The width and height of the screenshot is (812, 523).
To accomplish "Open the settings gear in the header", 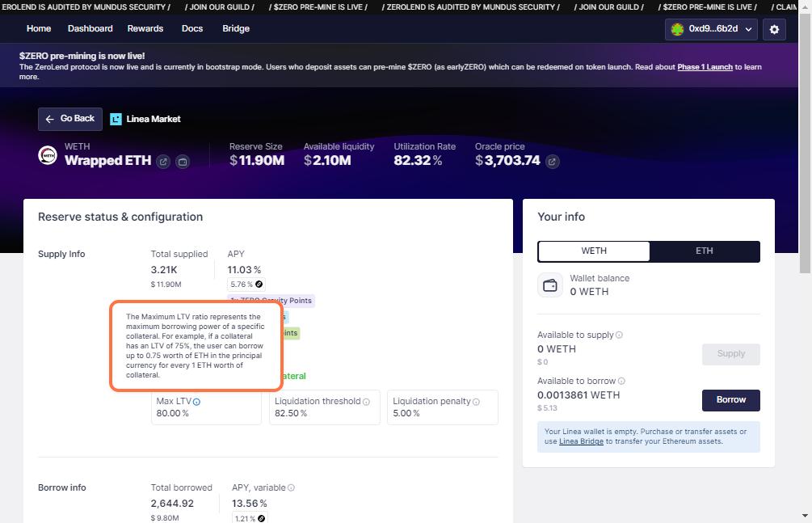I will (774, 29).
